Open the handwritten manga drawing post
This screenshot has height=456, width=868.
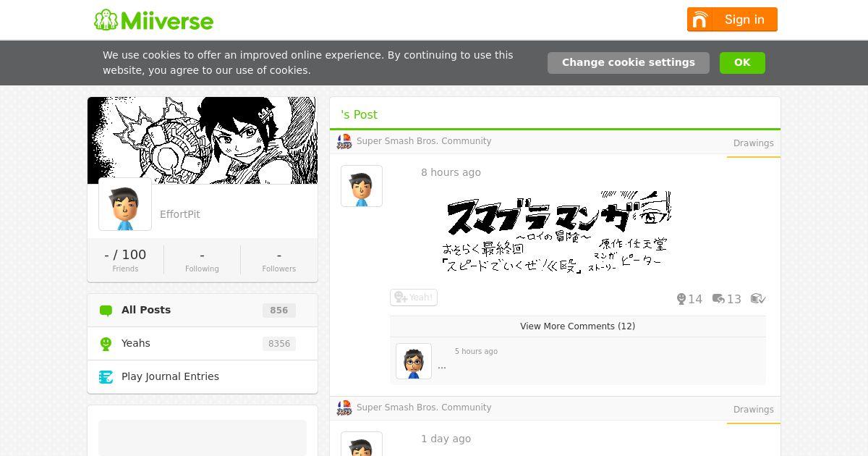556,232
